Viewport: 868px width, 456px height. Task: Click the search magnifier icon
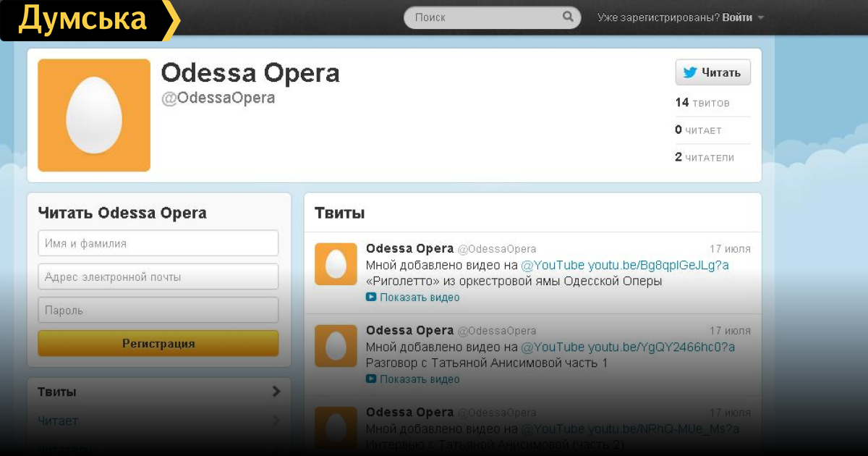click(x=568, y=17)
